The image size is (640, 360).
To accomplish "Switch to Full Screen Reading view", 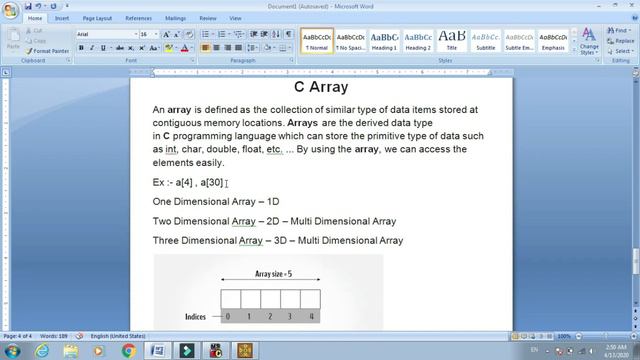I will (524, 336).
